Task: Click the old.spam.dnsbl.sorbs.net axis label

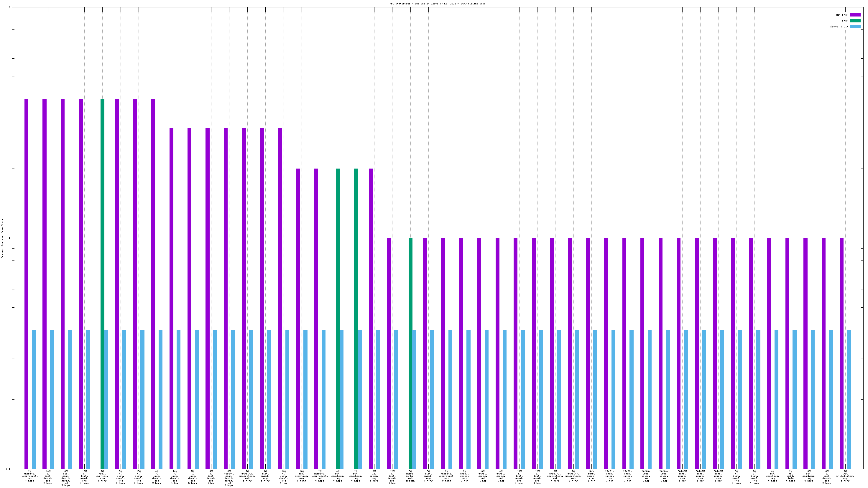Action: tap(66, 478)
